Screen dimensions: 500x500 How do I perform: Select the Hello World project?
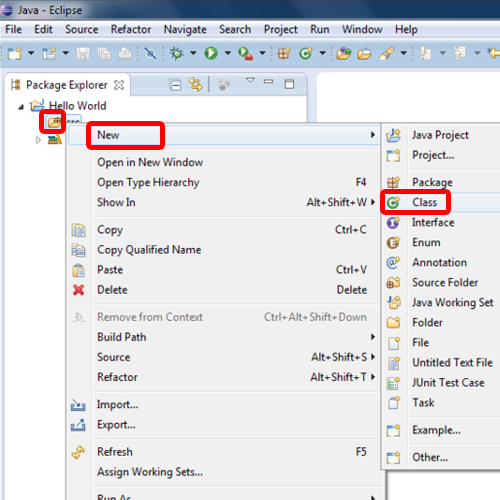coord(77,106)
